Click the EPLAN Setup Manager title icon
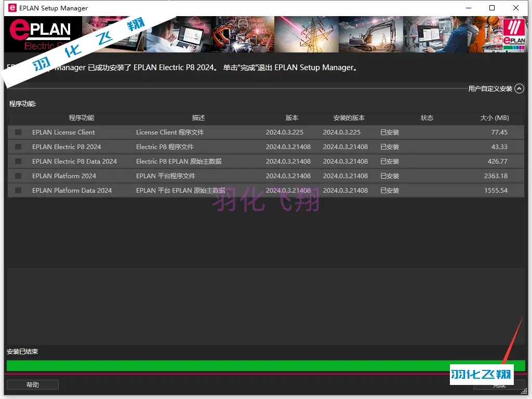Image resolution: width=532 pixels, height=399 pixels. pyautogui.click(x=12, y=8)
